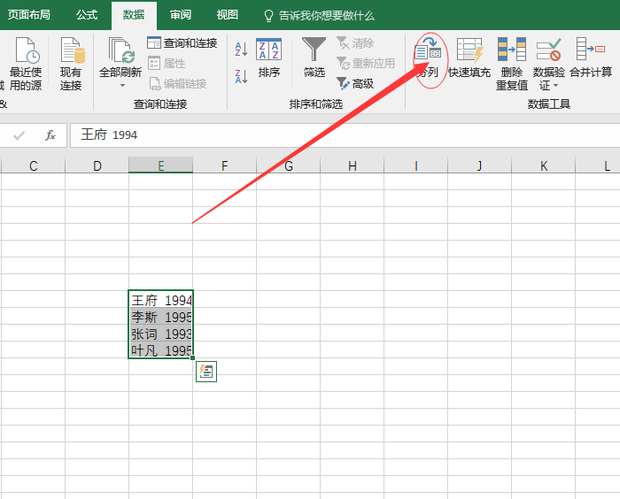Screen dimensions: 620x499
Task: Click the 数据验证 data validation icon
Action: [x=549, y=49]
